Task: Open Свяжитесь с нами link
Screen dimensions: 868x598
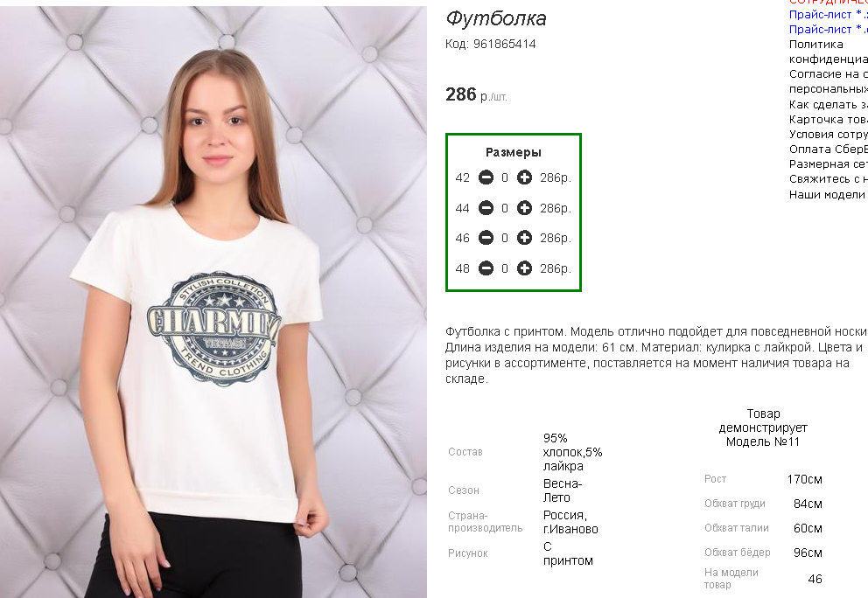Action: pos(828,179)
